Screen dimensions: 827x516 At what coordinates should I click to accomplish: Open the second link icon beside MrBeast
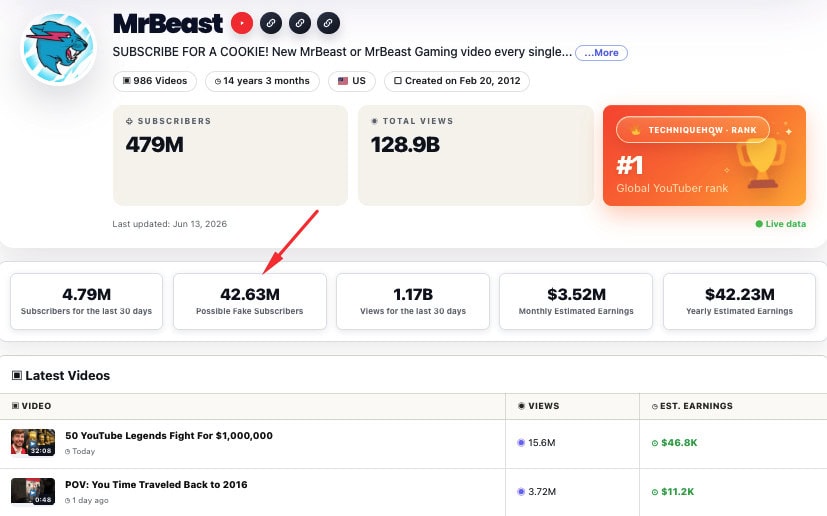[300, 23]
